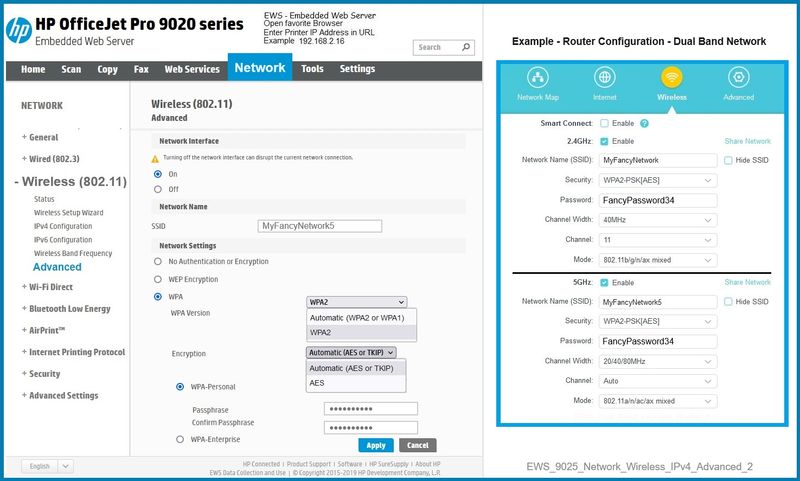The width and height of the screenshot is (800, 481).
Task: Open the Scan tab
Action: point(71,69)
